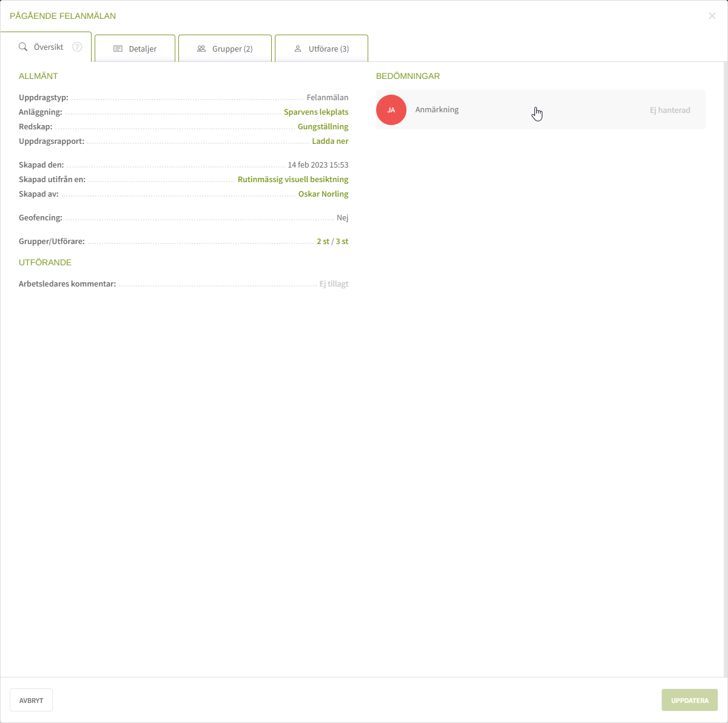This screenshot has width=728, height=723.
Task: Open the Gungställning equipment link
Action: click(323, 127)
